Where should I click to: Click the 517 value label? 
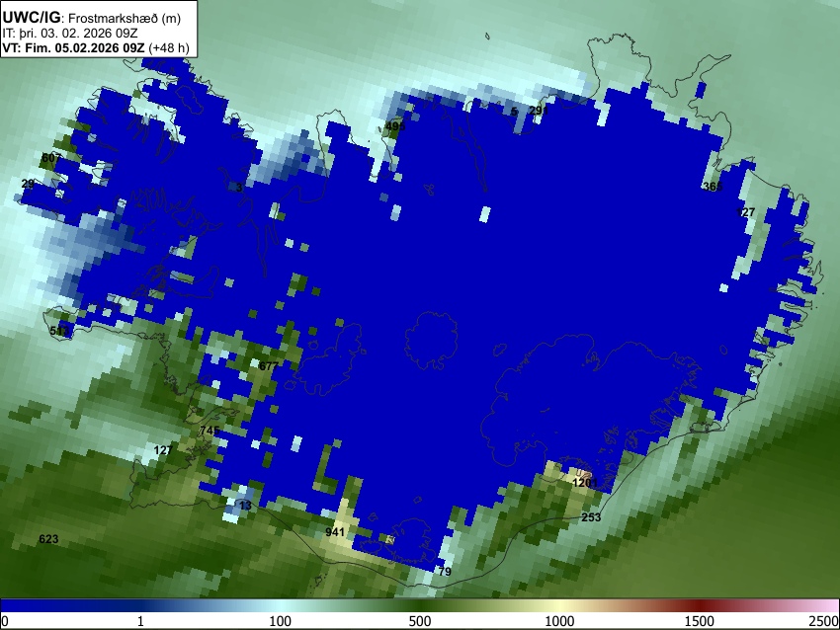click(59, 331)
